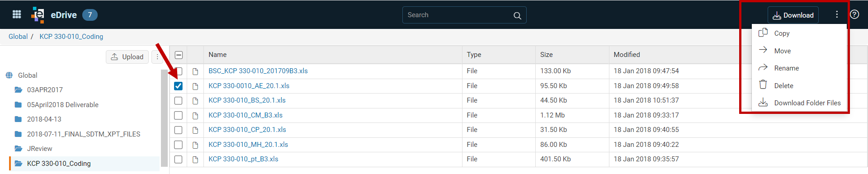The width and height of the screenshot is (868, 174).
Task: Open the help question mark icon
Action: click(854, 14)
